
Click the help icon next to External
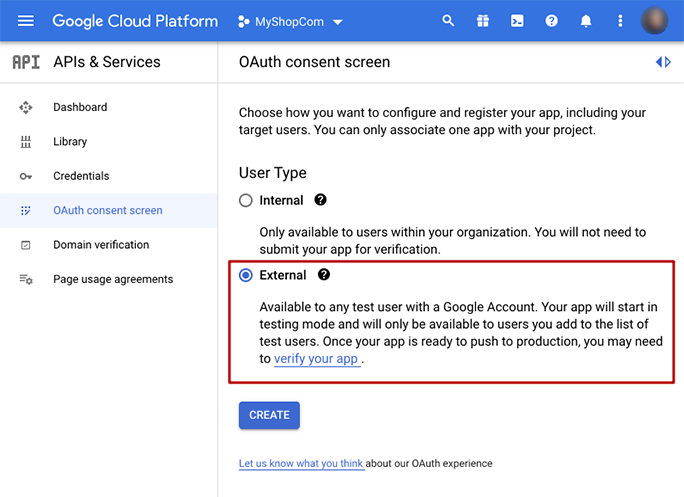click(324, 274)
